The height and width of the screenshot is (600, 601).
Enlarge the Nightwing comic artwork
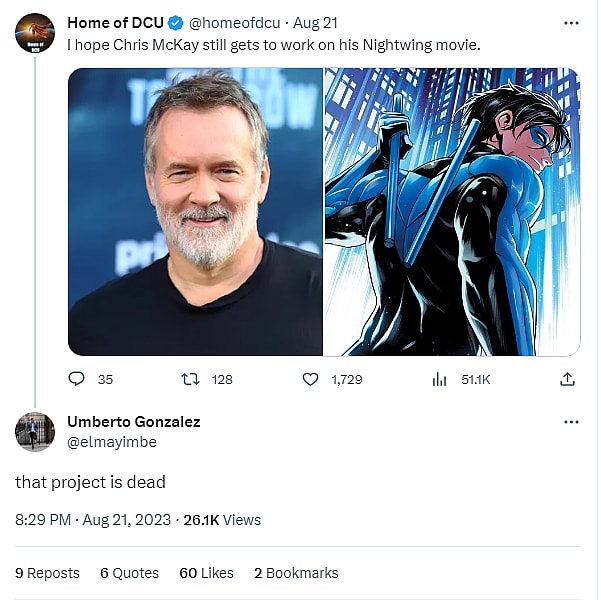click(x=452, y=212)
